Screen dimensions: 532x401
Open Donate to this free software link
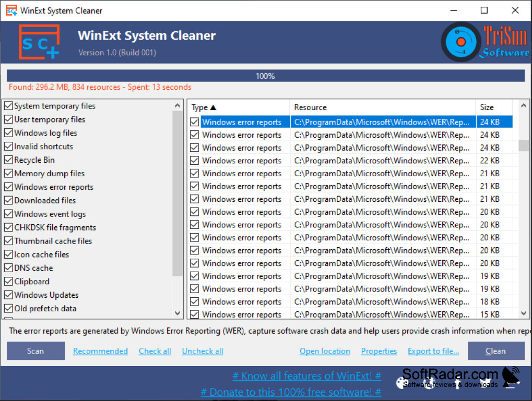point(291,392)
